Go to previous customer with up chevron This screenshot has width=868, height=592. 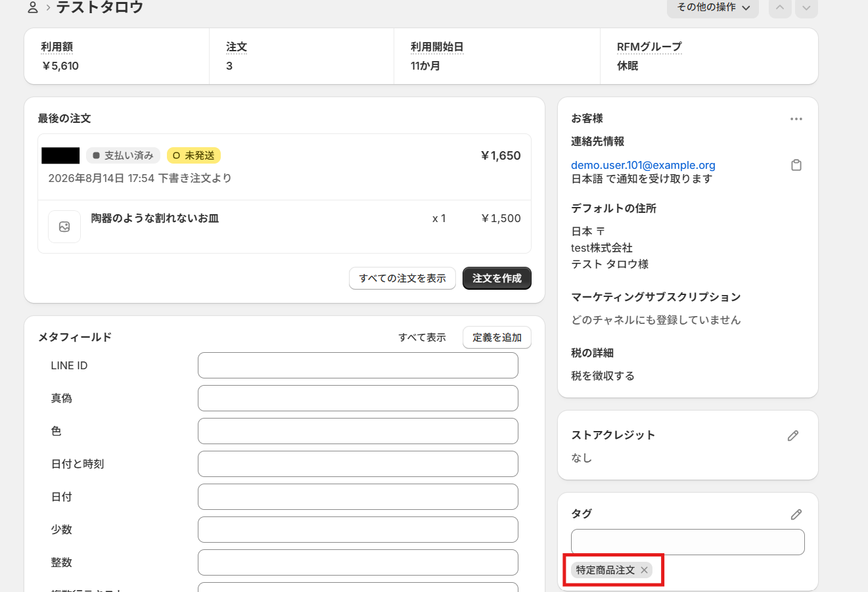(x=780, y=8)
